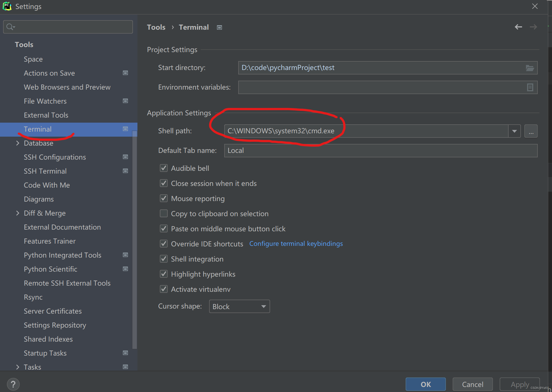Disable Audible bell checkbox

(164, 168)
